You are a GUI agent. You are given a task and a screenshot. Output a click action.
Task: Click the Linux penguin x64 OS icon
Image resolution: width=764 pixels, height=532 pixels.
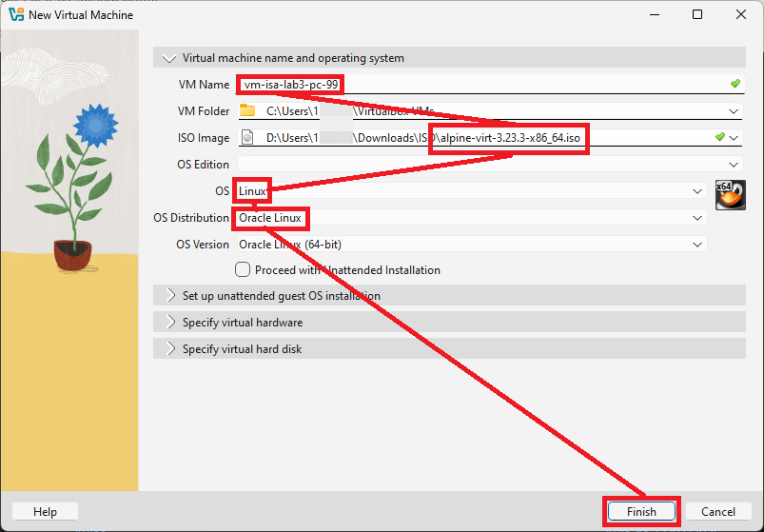tap(730, 193)
